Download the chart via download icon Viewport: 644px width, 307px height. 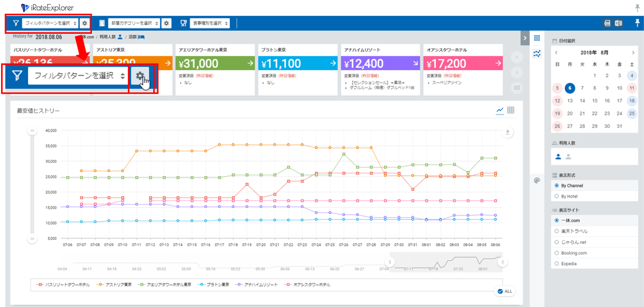508,132
